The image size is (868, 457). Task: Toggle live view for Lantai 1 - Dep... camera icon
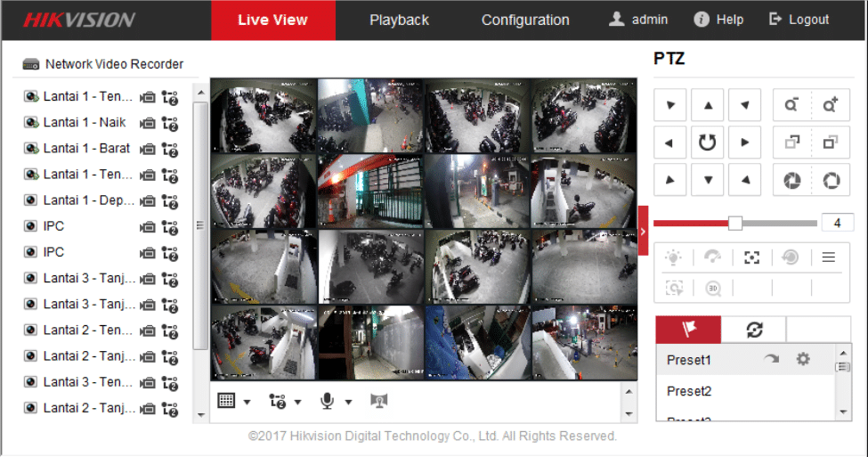tap(31, 200)
